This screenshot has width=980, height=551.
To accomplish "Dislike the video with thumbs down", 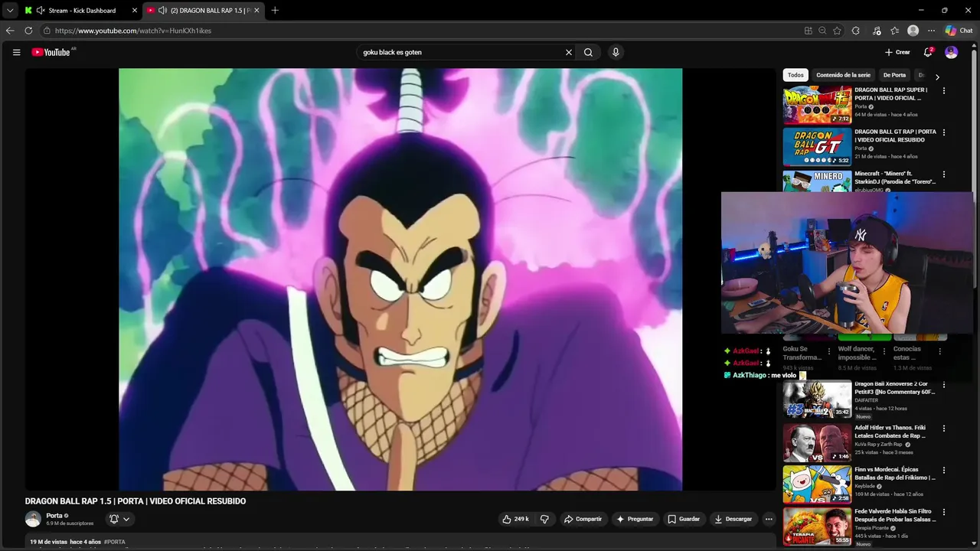I will click(544, 519).
